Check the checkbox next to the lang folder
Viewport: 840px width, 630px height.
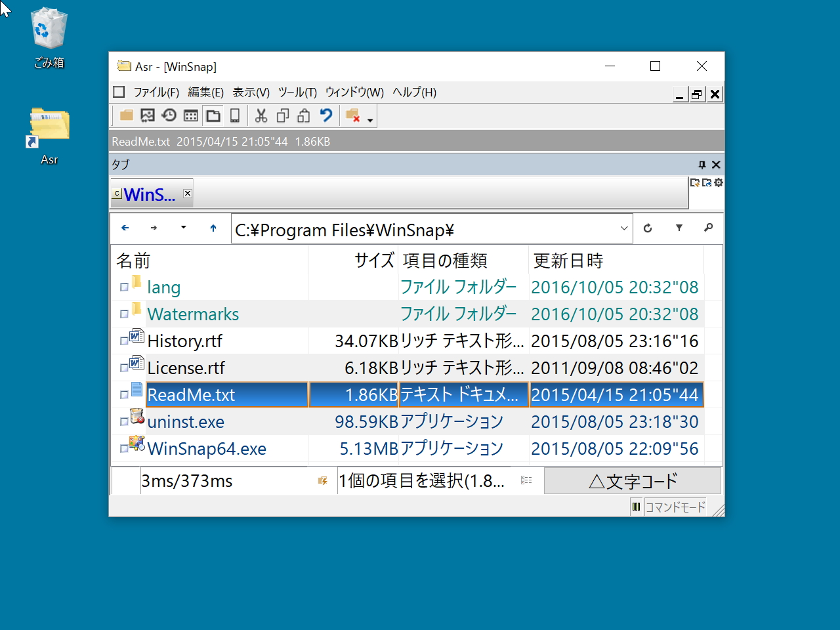[x=125, y=287]
